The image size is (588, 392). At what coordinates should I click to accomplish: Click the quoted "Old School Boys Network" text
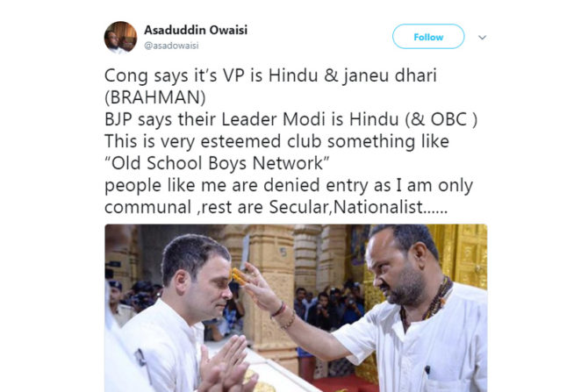(x=217, y=163)
